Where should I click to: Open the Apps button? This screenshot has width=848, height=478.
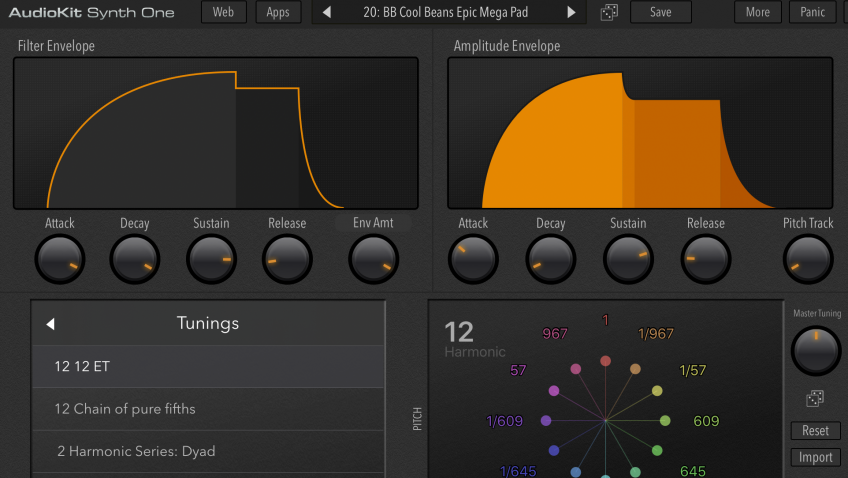(278, 12)
